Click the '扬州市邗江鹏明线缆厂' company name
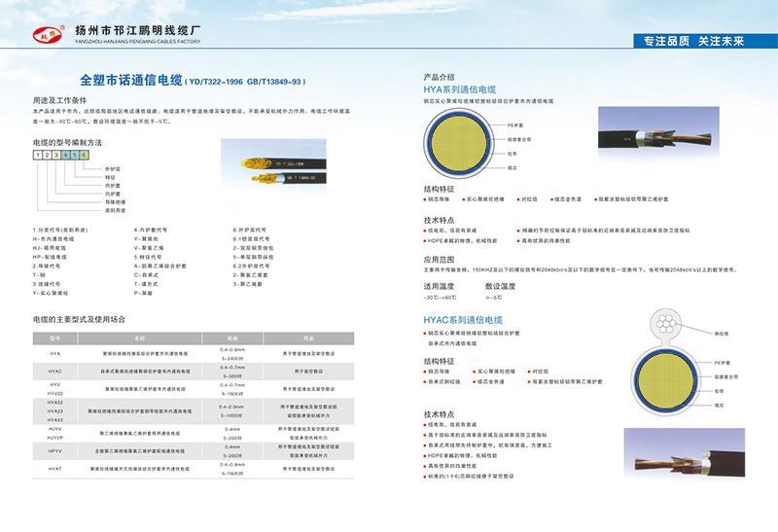778x532 pixels. (x=144, y=30)
